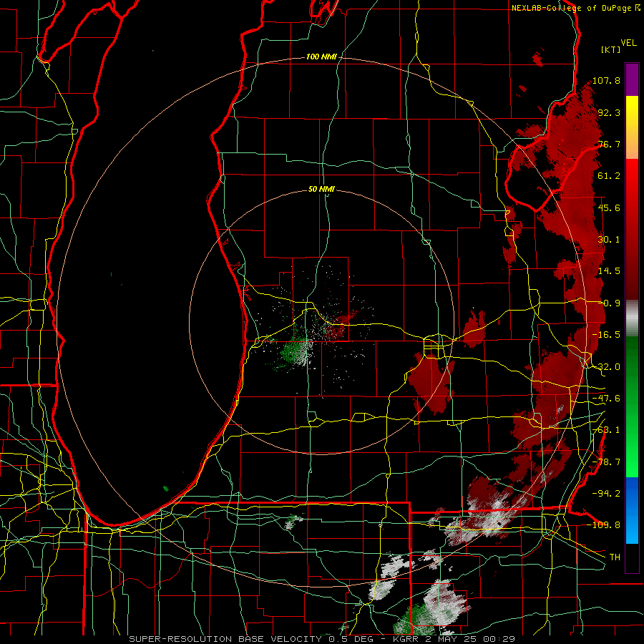Click the 61.2 velocity scale value
The height and width of the screenshot is (644, 644).
tap(609, 176)
